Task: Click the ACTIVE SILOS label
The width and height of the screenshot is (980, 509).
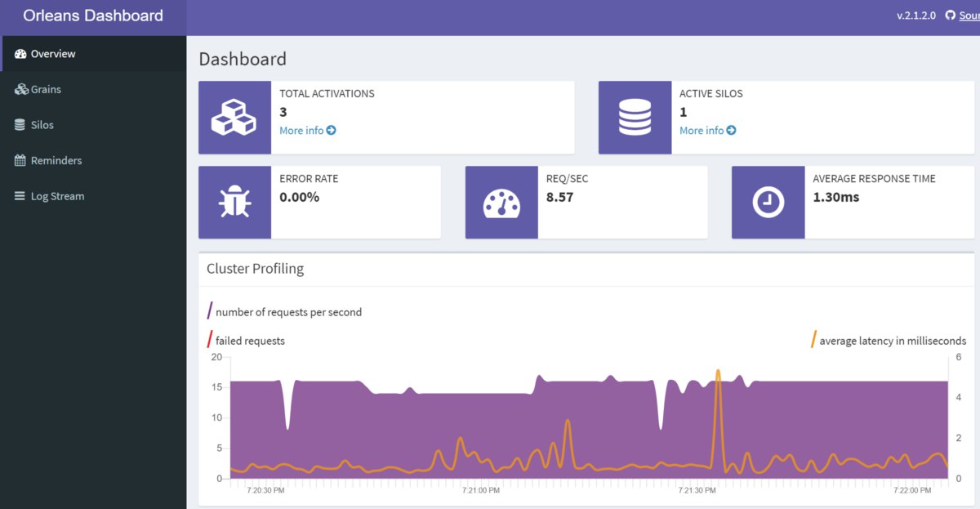Action: click(x=711, y=94)
